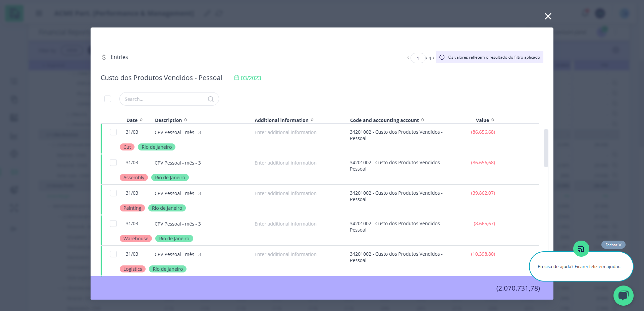644x311 pixels.
Task: Sort by Additional information column
Action: pos(312,120)
